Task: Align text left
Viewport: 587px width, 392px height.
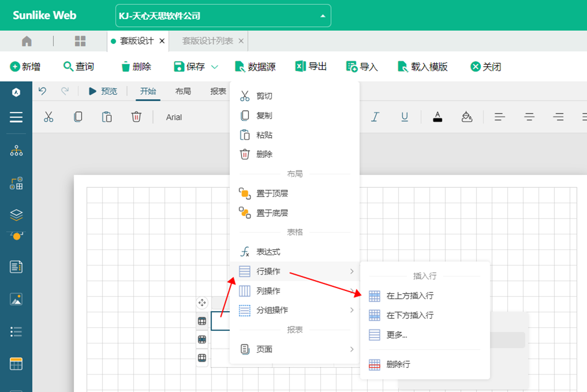Action: (499, 117)
